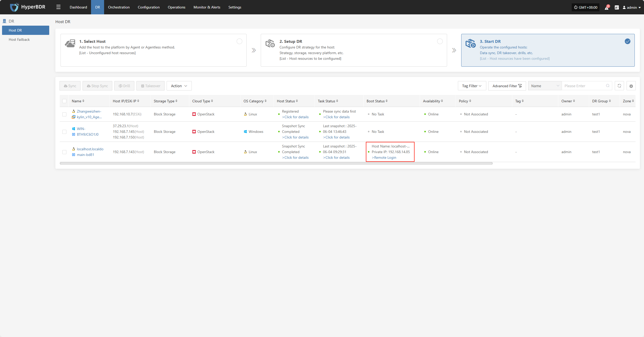Click copy icon beside kylin_v10_Age...
This screenshot has width=644, height=337.
(74, 117)
